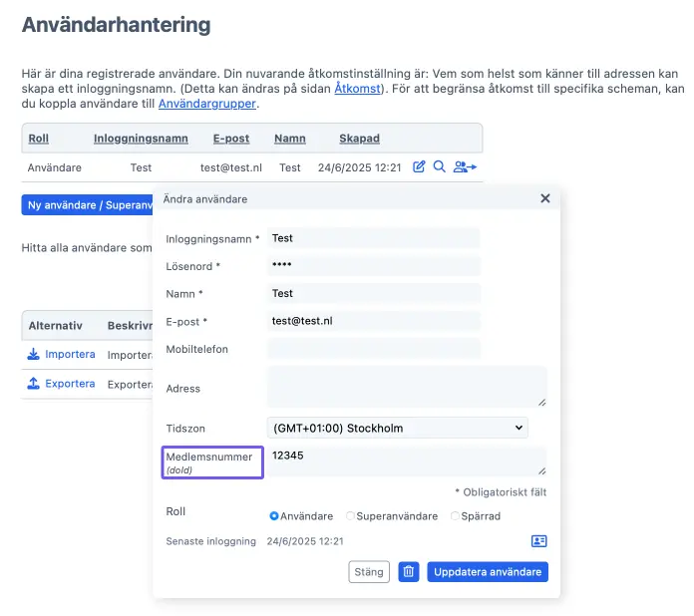Select the Spärrad role radio button
694x616 pixels.
pos(455,516)
